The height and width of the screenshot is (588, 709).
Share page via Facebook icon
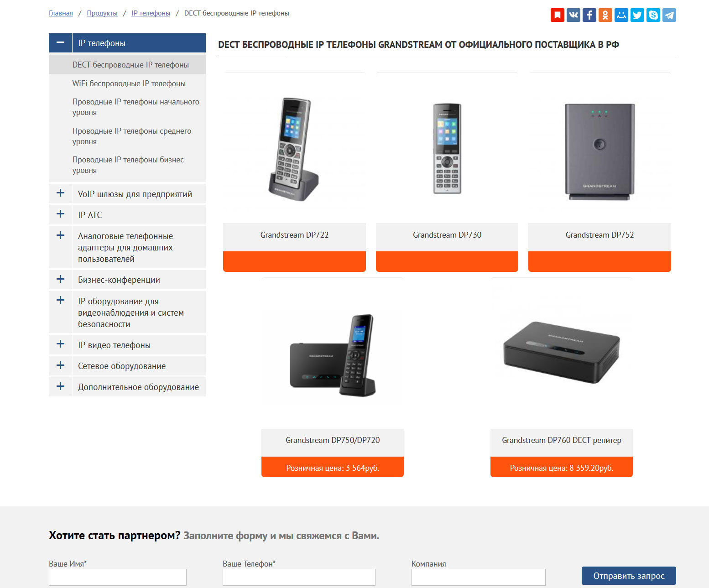[589, 15]
